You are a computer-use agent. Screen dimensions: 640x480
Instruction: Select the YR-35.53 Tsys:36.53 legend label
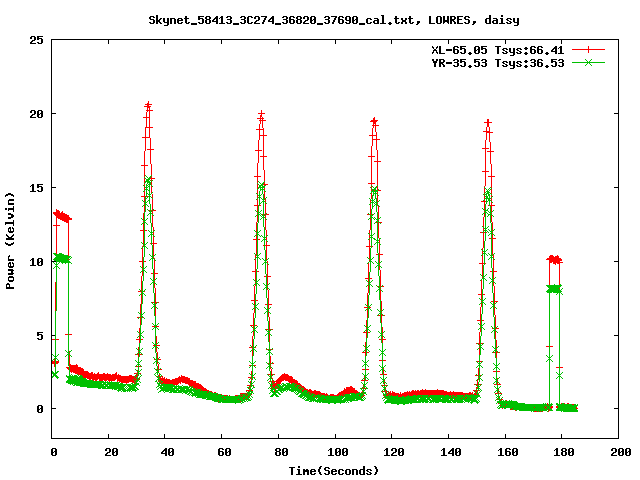click(498, 63)
